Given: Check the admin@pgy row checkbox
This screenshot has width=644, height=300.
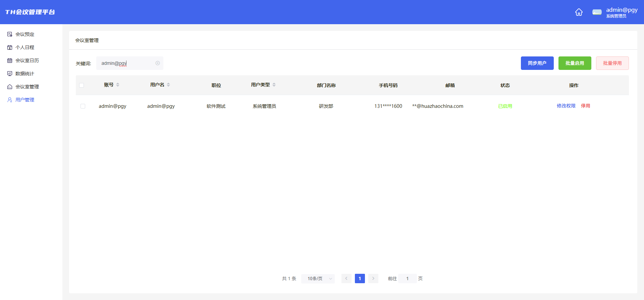Looking at the screenshot, I should (83, 106).
